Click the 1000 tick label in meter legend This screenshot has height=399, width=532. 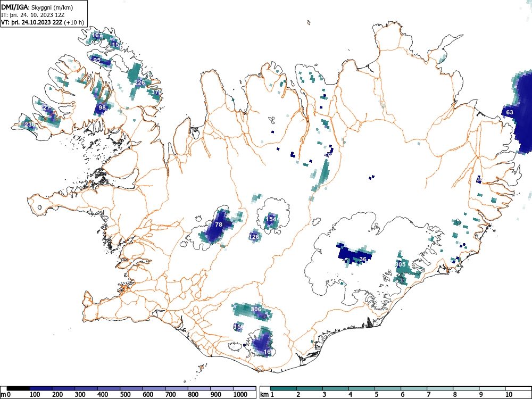coord(240,395)
